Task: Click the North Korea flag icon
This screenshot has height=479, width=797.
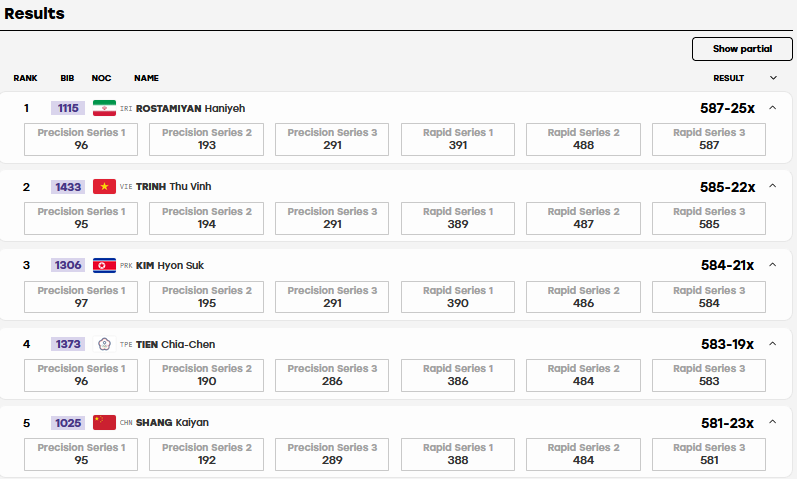Action: pyautogui.click(x=104, y=265)
